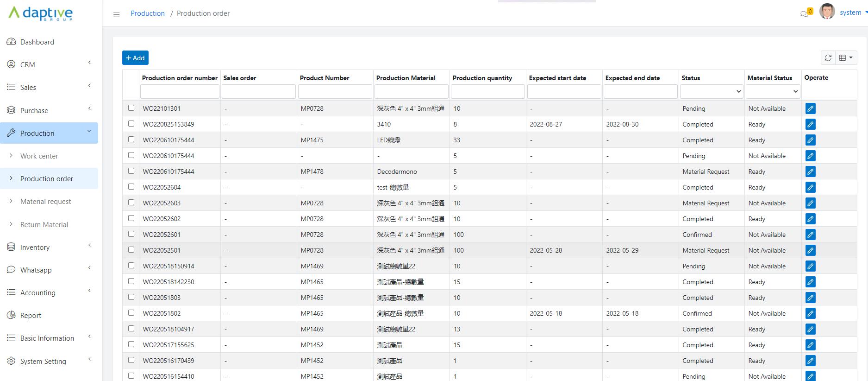Click the Adaptive Group logo
868x381 pixels.
(x=41, y=13)
